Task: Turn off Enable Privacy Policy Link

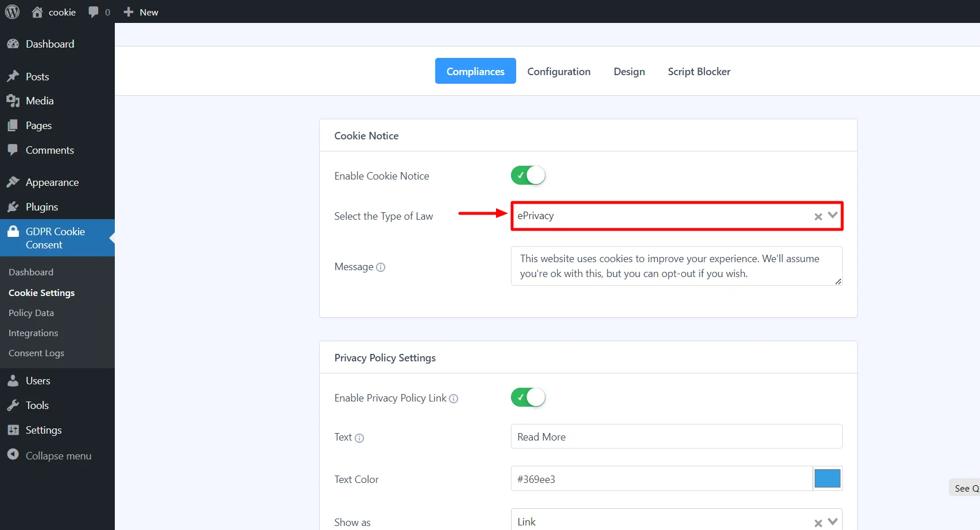Action: pos(527,397)
